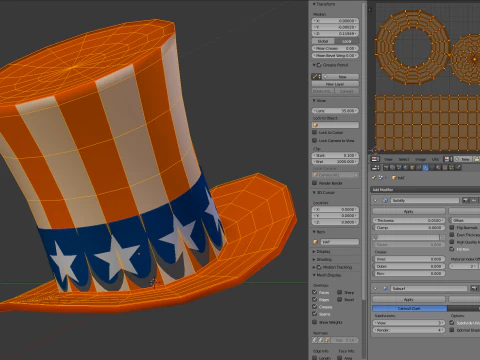The width and height of the screenshot is (480, 360).
Task: Select Catmull-Clark subdivision type
Action: (x=410, y=308)
